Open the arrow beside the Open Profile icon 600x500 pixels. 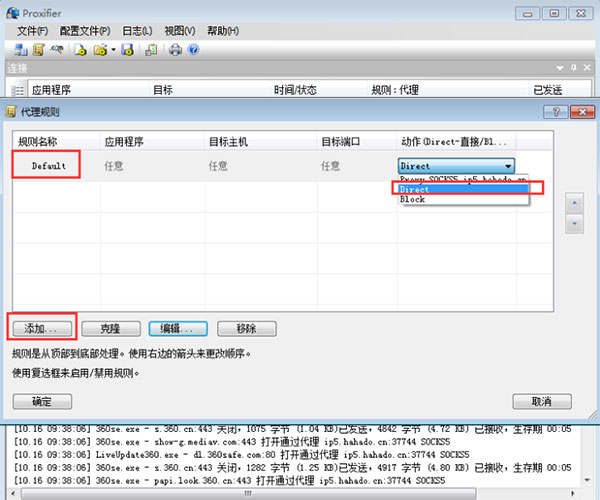click(112, 50)
